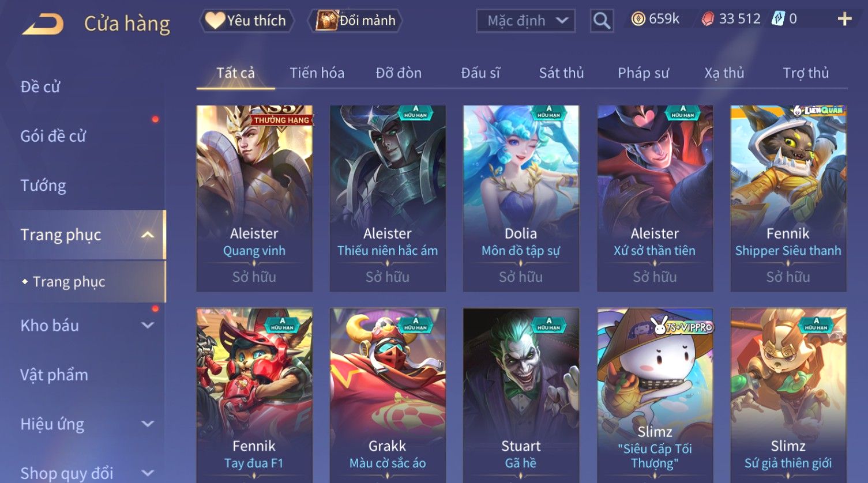The width and height of the screenshot is (868, 483).
Task: Expand the Kho báu sidebar section
Action: (x=148, y=325)
